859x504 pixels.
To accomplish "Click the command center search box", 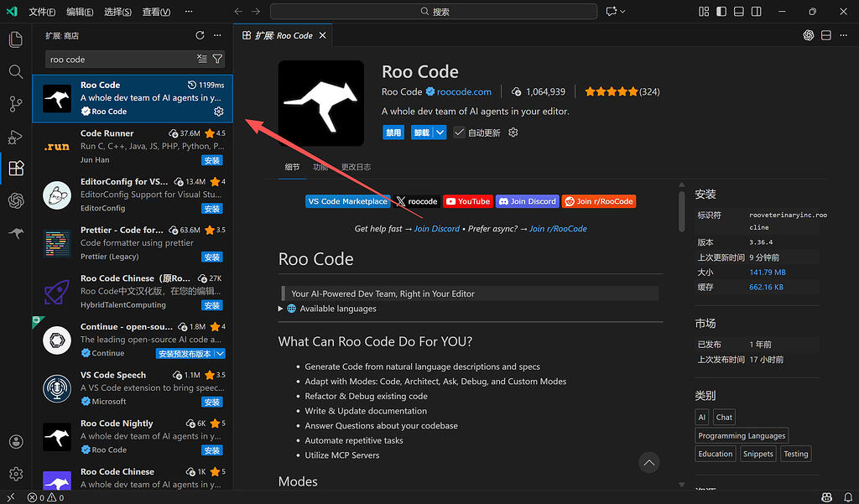I will pyautogui.click(x=434, y=12).
